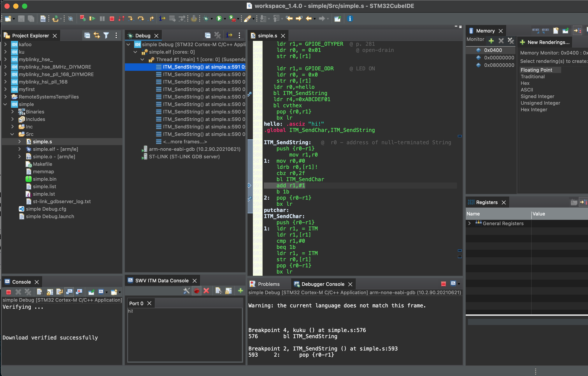Viewport: 588px width, 376px height.
Task: Collapse the simple project tree
Action: click(x=5, y=104)
